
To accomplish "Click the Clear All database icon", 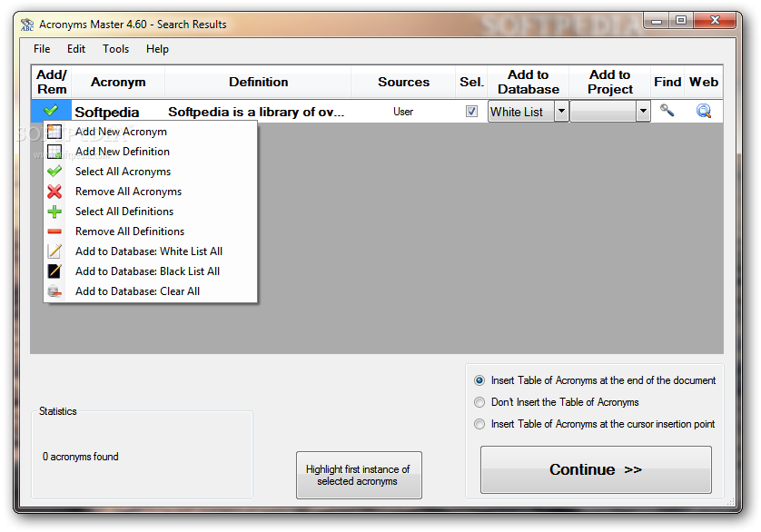I will (54, 291).
